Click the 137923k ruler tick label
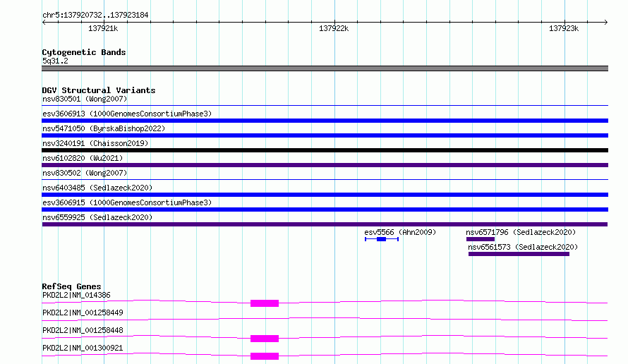The height and width of the screenshot is (364, 628). (564, 28)
